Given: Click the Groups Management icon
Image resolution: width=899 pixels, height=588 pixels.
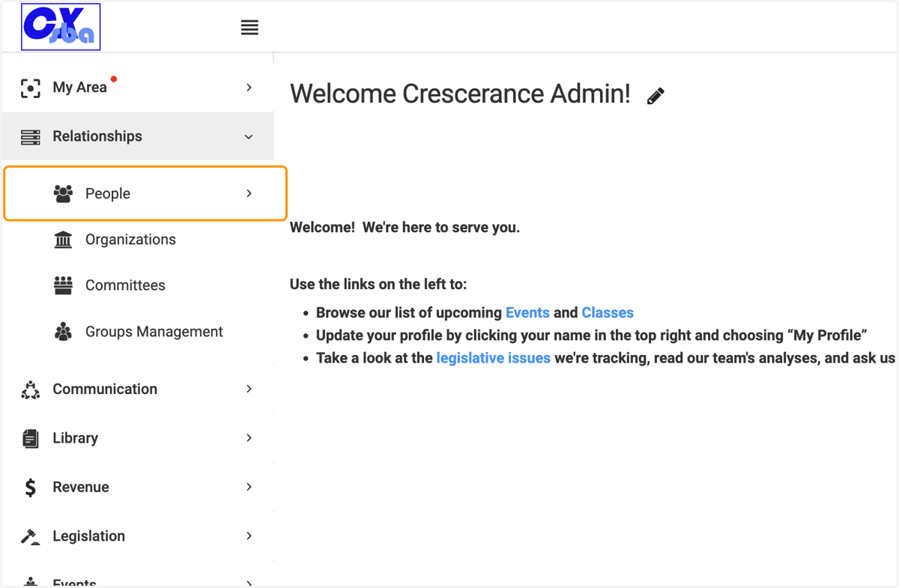Looking at the screenshot, I should (x=64, y=332).
